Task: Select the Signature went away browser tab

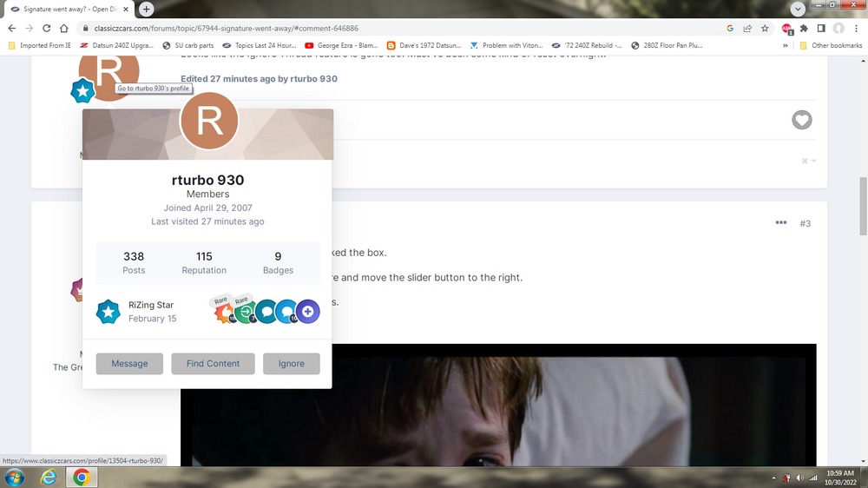Action: [x=69, y=9]
